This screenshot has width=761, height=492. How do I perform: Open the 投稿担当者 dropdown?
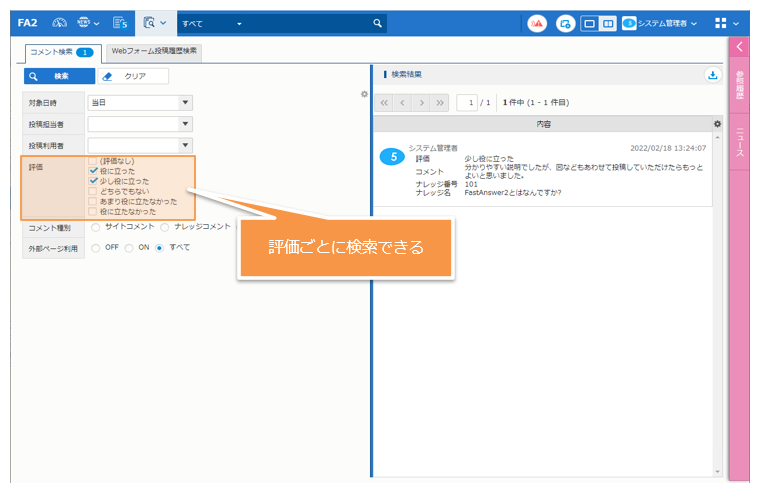click(x=185, y=123)
